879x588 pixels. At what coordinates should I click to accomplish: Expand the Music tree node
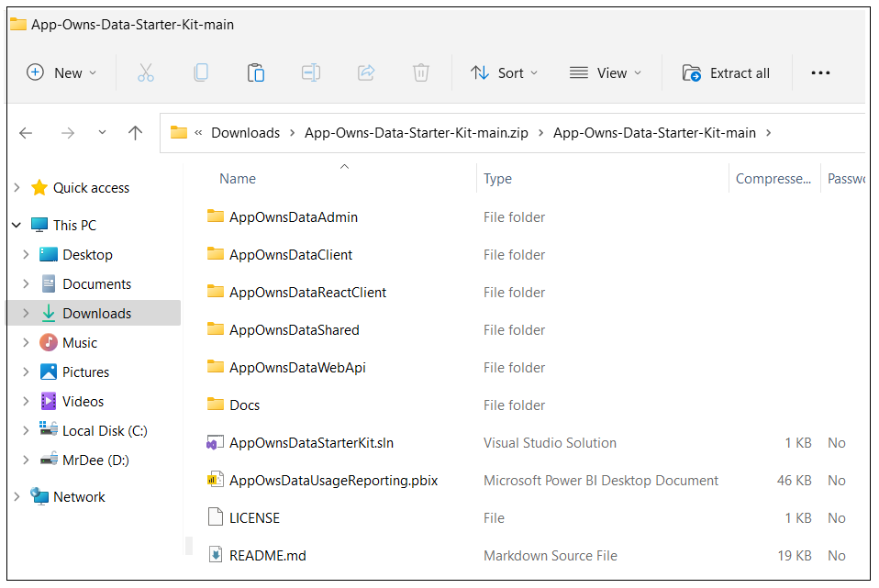[x=26, y=342]
